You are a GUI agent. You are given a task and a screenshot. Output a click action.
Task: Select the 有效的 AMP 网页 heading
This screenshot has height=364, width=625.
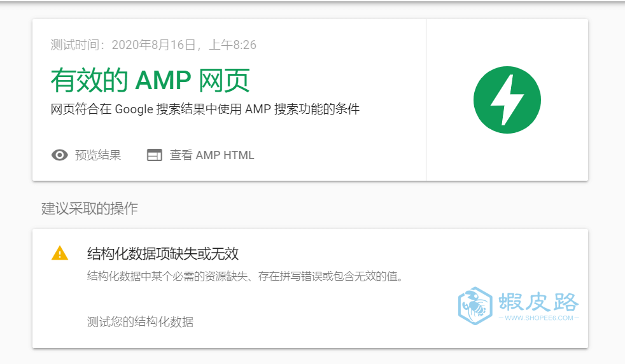click(x=150, y=80)
